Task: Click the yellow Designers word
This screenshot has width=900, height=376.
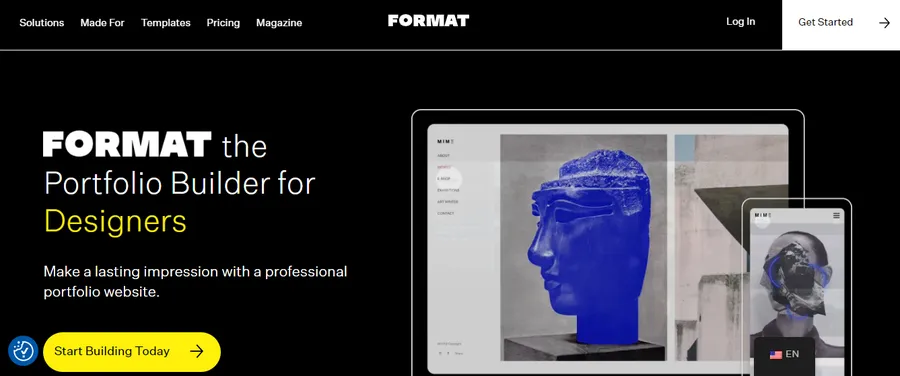Action: tap(115, 221)
